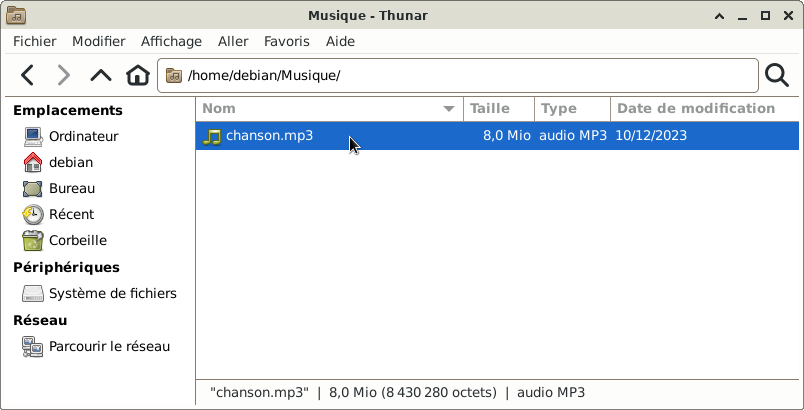Select Ordinateur in the sidebar
This screenshot has width=804, height=410.
[84, 136]
